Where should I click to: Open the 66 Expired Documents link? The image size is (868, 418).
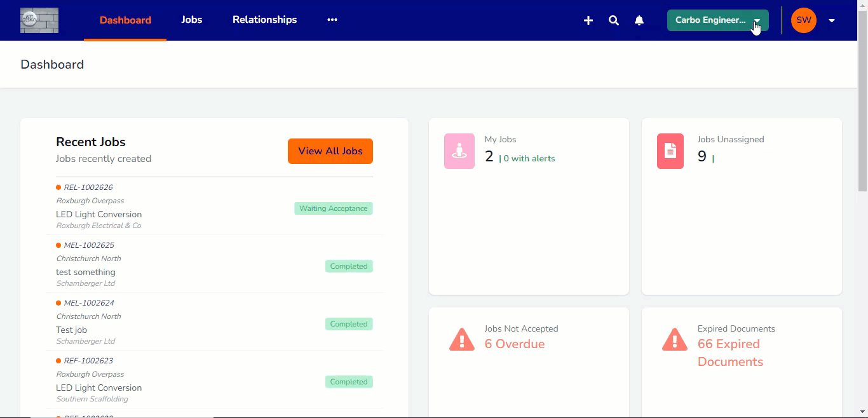click(729, 353)
